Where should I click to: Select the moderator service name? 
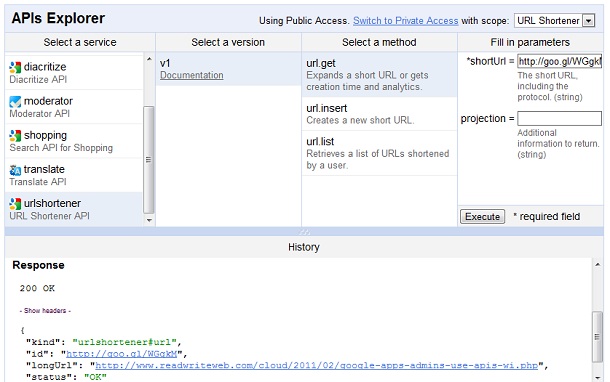click(x=48, y=101)
